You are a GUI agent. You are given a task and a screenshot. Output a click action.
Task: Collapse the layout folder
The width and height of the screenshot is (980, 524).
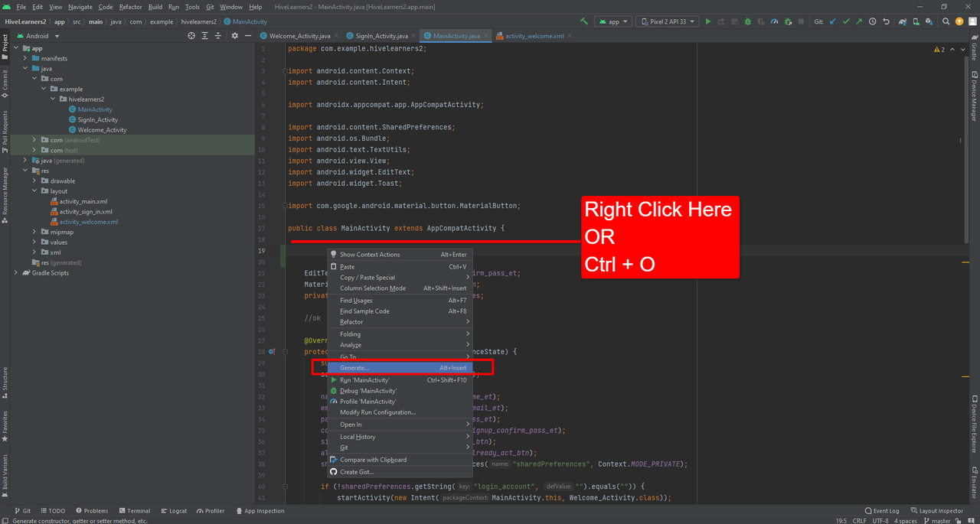pos(34,191)
